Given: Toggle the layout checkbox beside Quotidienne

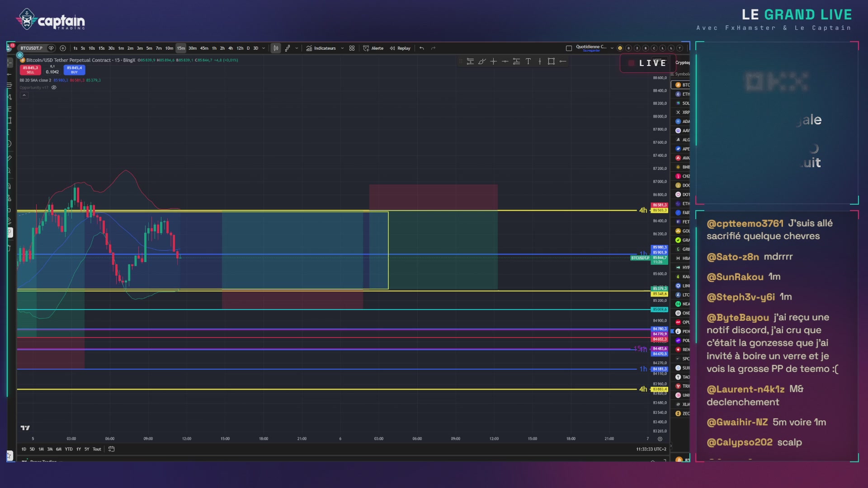Looking at the screenshot, I should click(569, 48).
